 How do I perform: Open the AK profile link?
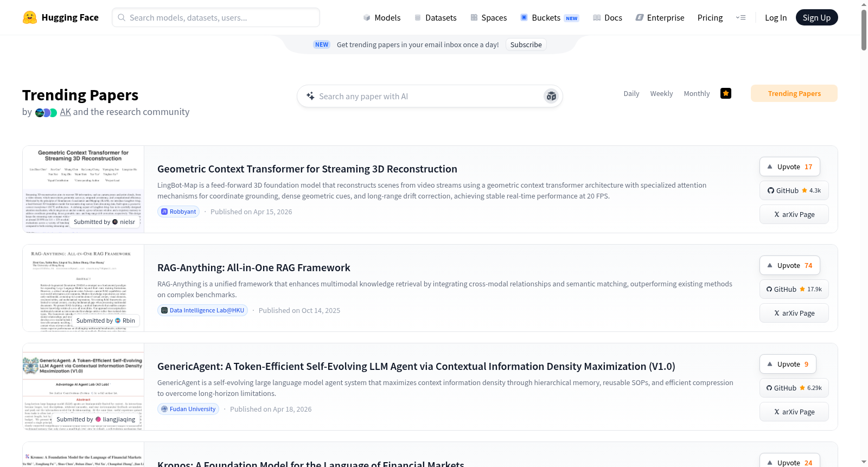click(x=66, y=112)
